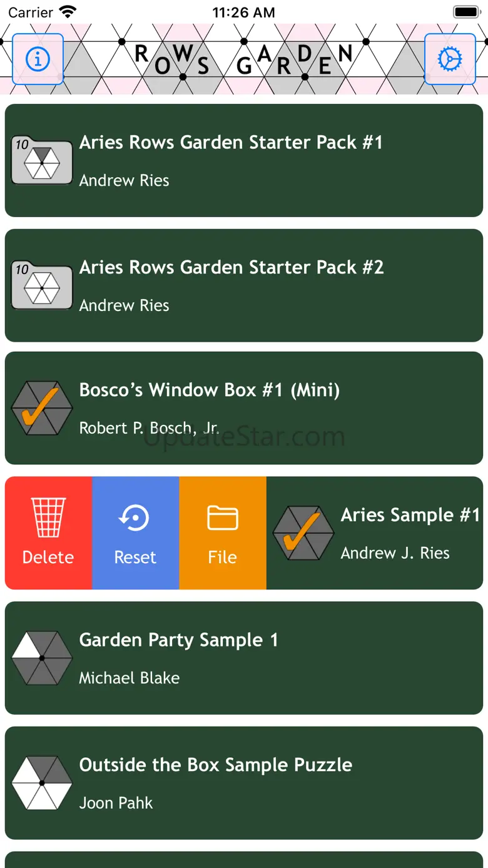Tap the Rows Garden header logo
Screen dimensions: 488x868
[x=244, y=60]
